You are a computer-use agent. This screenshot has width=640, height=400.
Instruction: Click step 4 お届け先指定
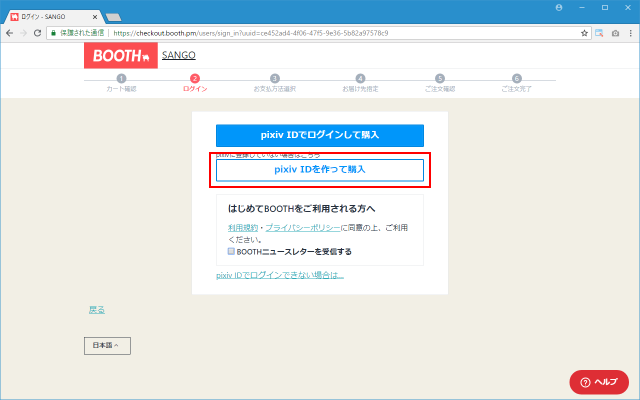(360, 83)
